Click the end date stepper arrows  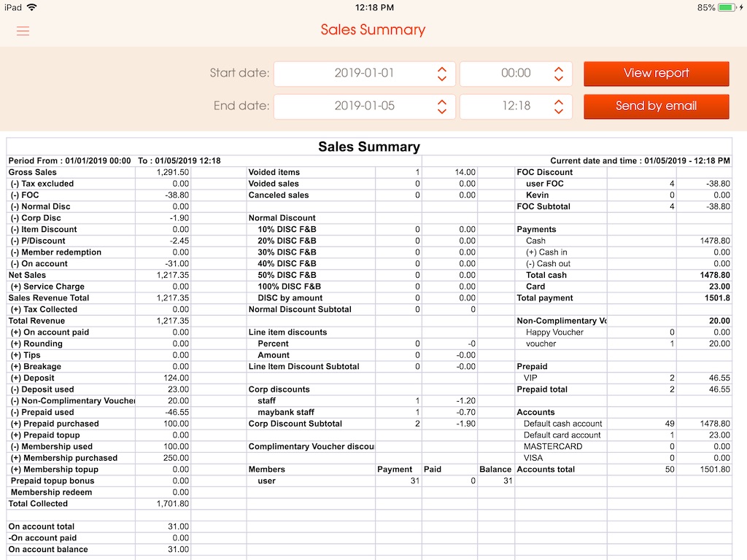(442, 106)
